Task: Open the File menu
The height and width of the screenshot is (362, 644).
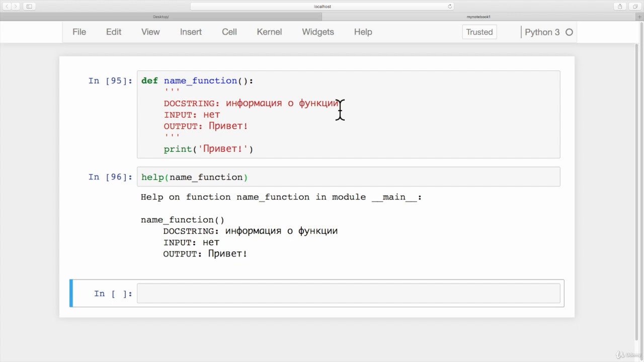Action: (79, 32)
